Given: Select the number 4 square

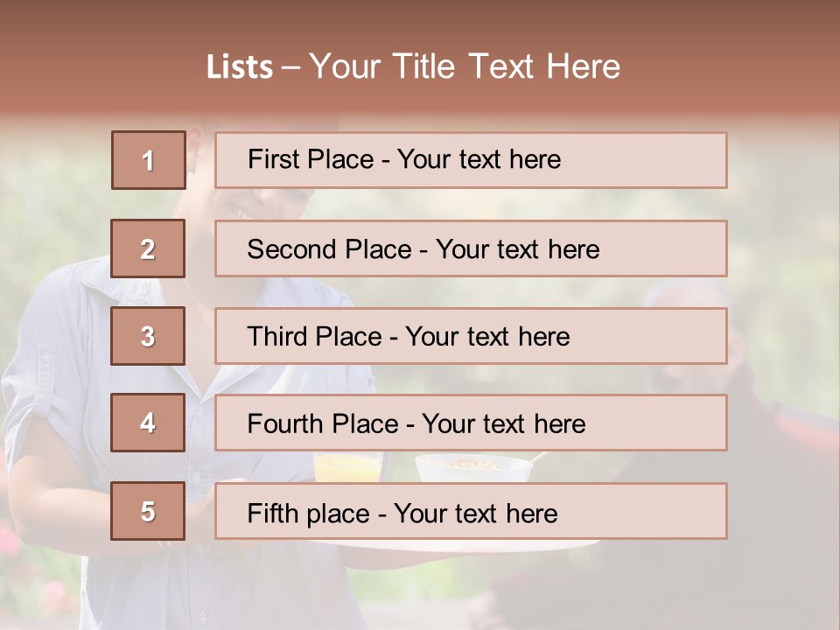Looking at the screenshot, I should coord(148,423).
